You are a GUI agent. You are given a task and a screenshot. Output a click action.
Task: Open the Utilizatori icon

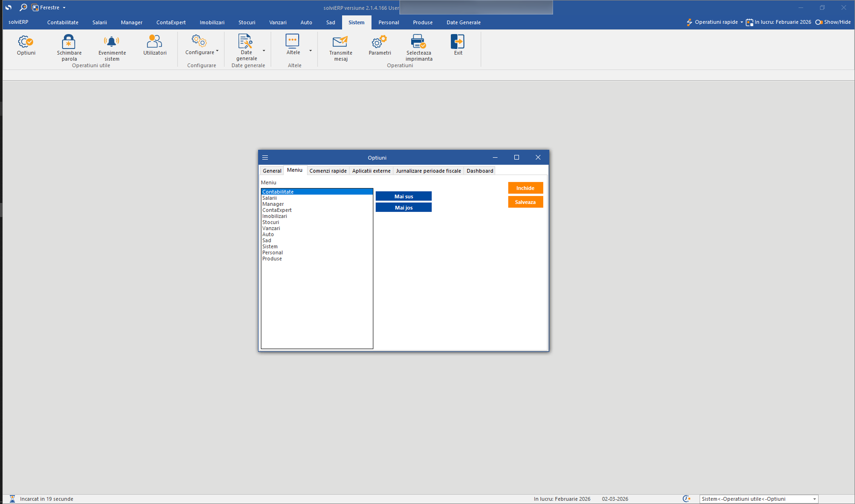pyautogui.click(x=154, y=42)
